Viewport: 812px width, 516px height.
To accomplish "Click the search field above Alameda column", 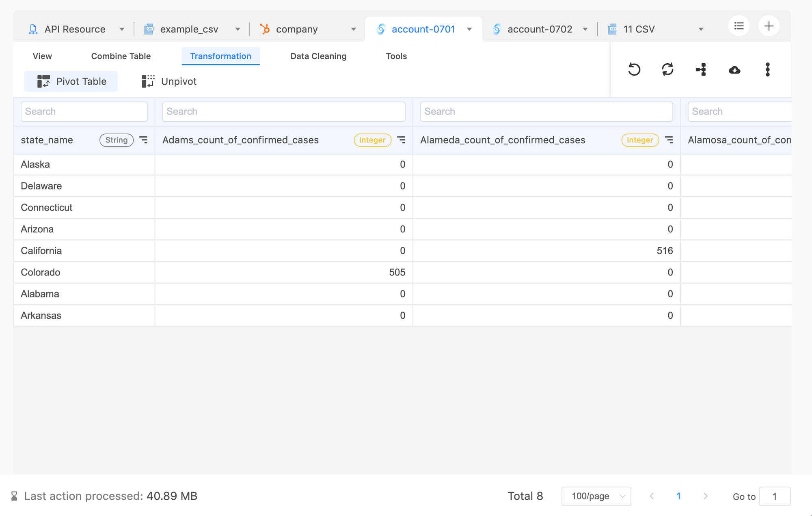I will pyautogui.click(x=546, y=111).
